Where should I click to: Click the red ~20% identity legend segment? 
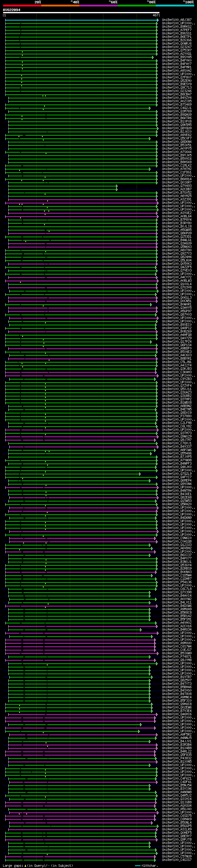tap(22, 6)
